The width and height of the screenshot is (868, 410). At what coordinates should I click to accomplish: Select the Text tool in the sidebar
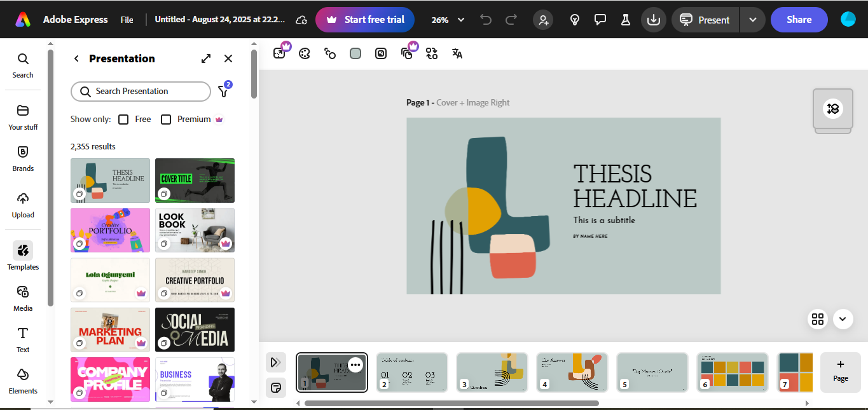[23, 338]
